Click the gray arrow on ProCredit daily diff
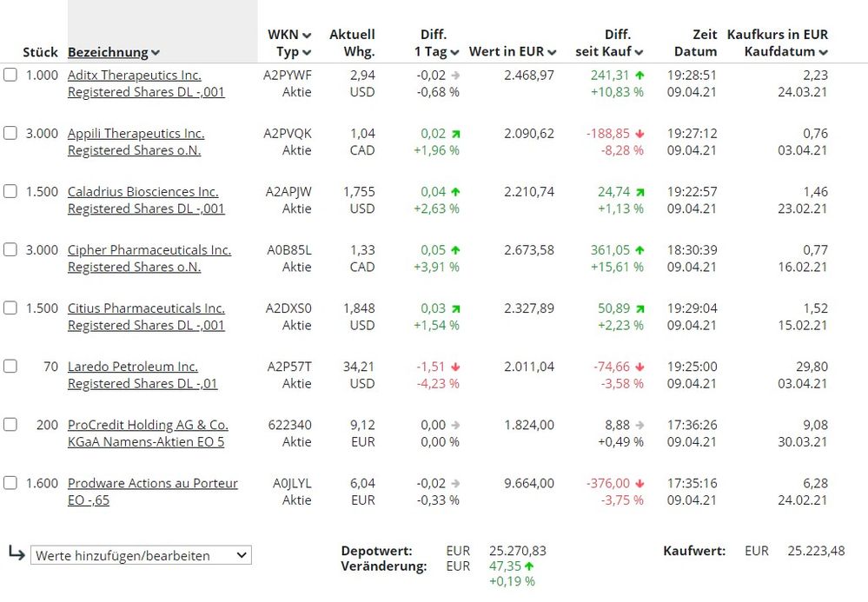The image size is (868, 602). (454, 425)
